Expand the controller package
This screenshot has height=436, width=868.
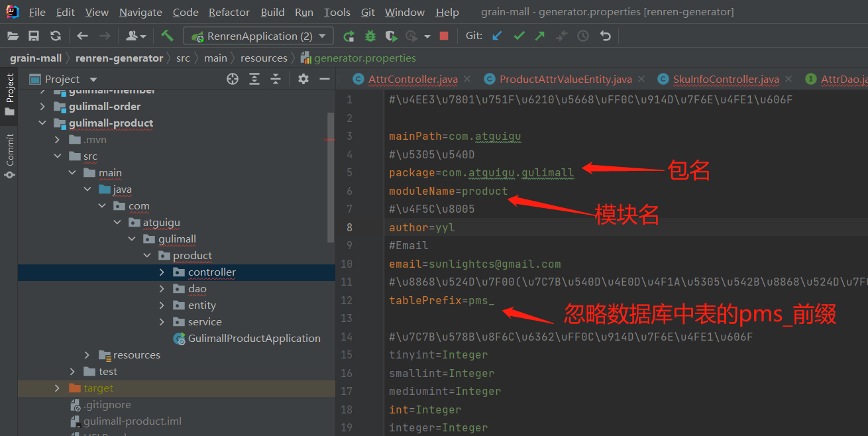point(162,272)
